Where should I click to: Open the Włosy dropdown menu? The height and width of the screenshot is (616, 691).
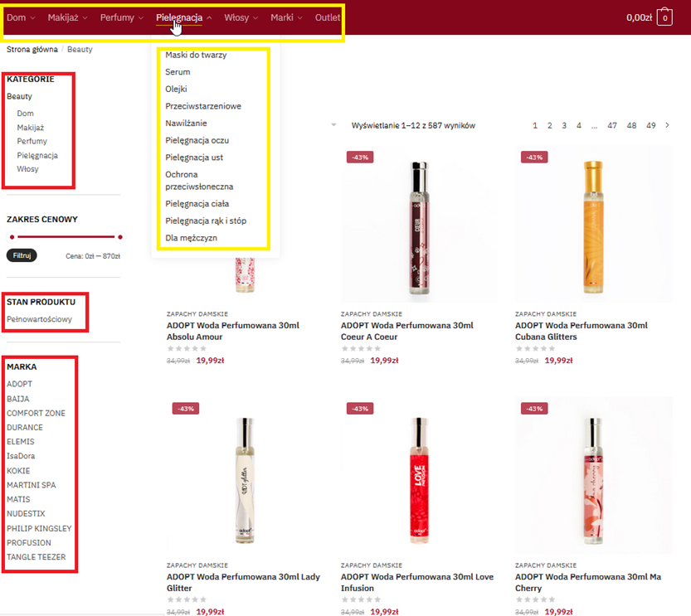241,17
